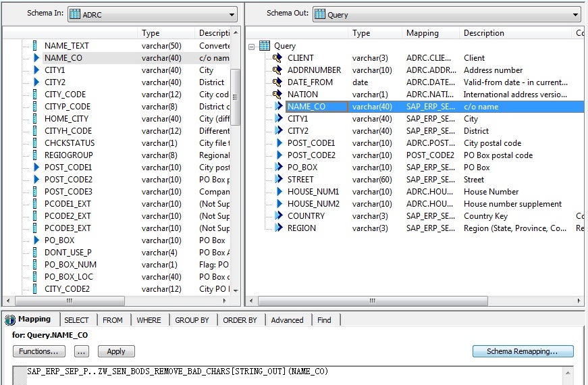This screenshot has height=385, width=588.
Task: Click the arrow icon beside NAME_CO in Query output
Action: click(278, 106)
